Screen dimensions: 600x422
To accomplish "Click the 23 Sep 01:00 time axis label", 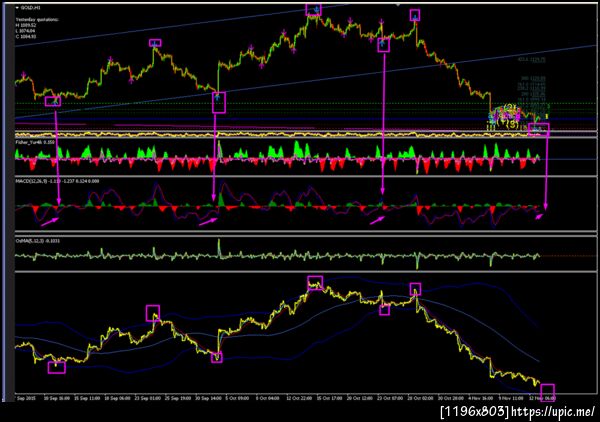I will [x=148, y=398].
